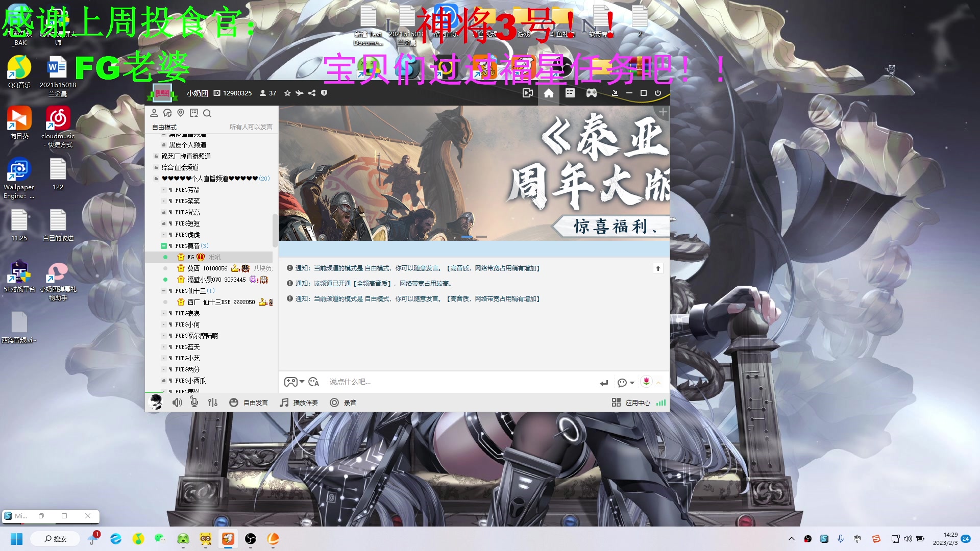Toggle the microphone icon in bottom bar
The image size is (980, 551).
tap(194, 402)
